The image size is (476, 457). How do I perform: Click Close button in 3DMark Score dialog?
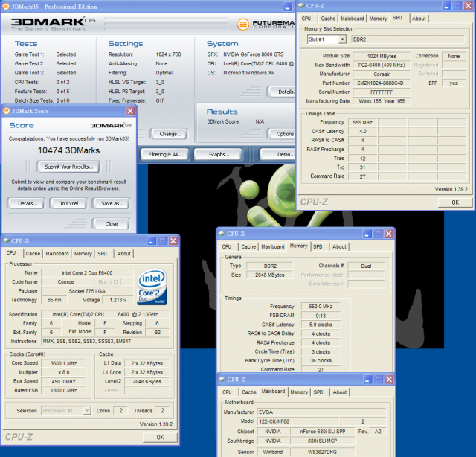(x=112, y=224)
